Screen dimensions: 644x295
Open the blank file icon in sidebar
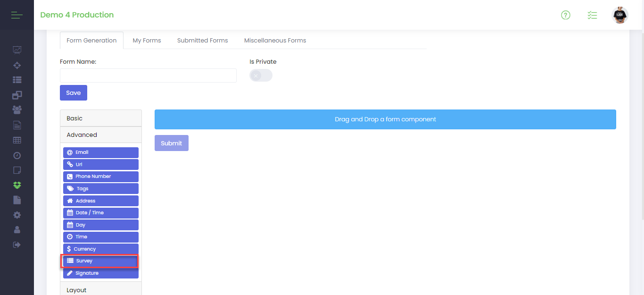(17, 200)
